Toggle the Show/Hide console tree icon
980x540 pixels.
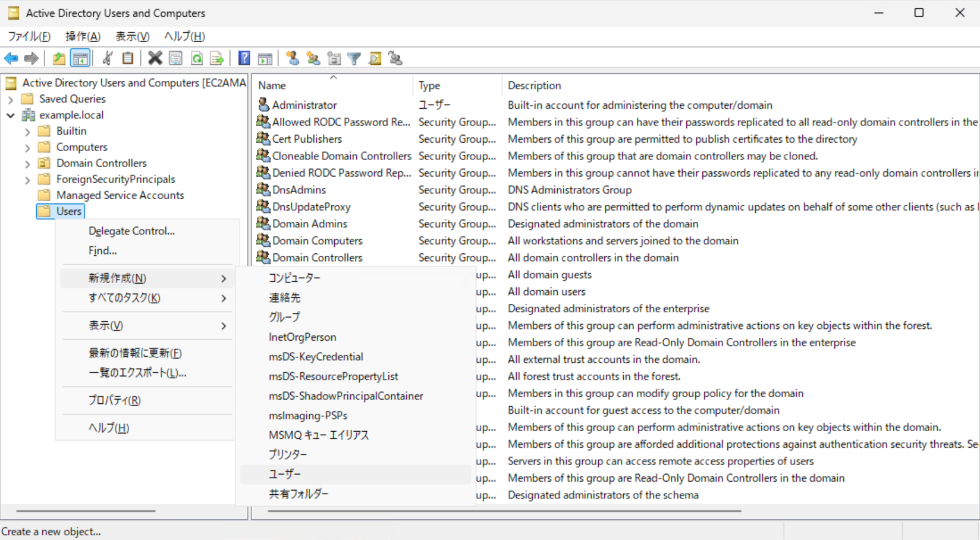coord(80,58)
